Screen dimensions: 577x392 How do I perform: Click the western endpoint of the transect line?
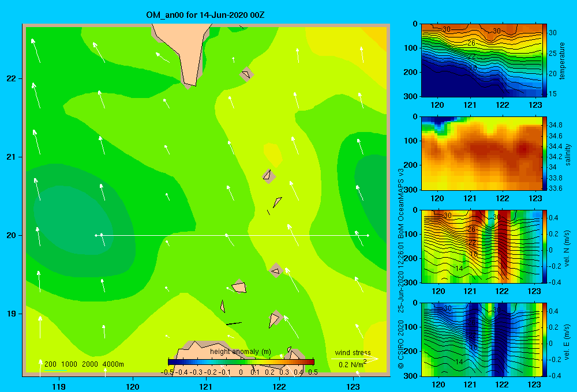(x=96, y=235)
